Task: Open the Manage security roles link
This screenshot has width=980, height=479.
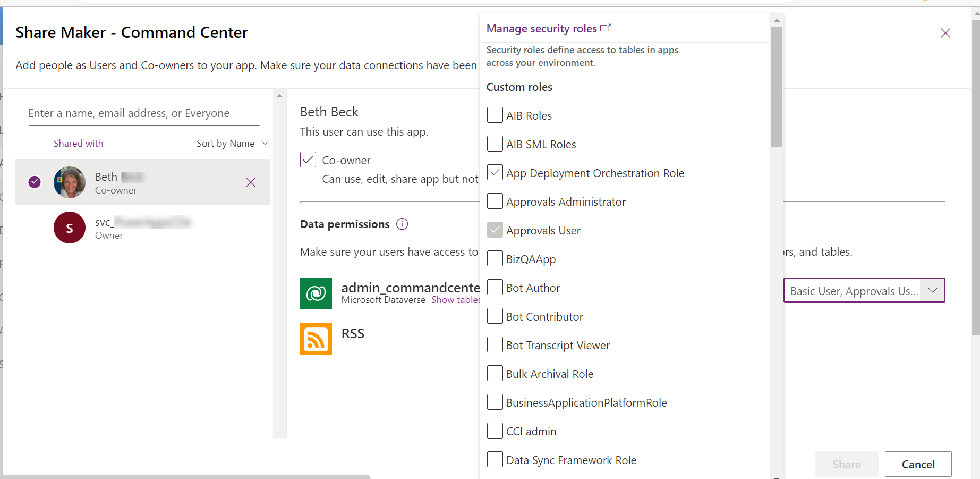Action: pyautogui.click(x=541, y=28)
